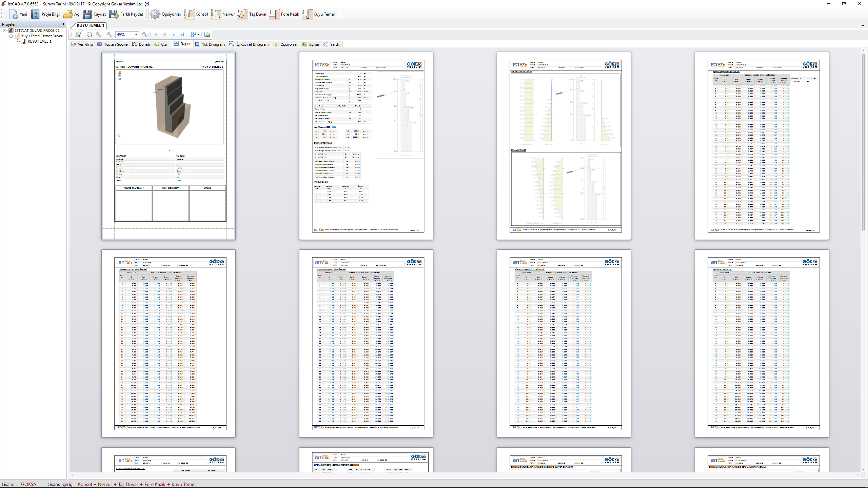Open the PASİF İTKİ DEĞERLERİ table page
This screenshot has height=488, width=868.
click(x=762, y=343)
